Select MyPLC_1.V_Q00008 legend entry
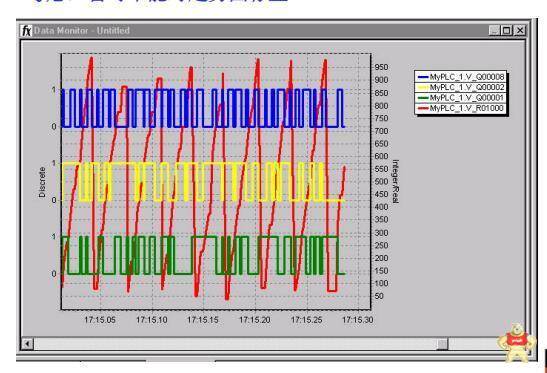Image resolution: width=547 pixels, height=373 pixels. (x=460, y=77)
